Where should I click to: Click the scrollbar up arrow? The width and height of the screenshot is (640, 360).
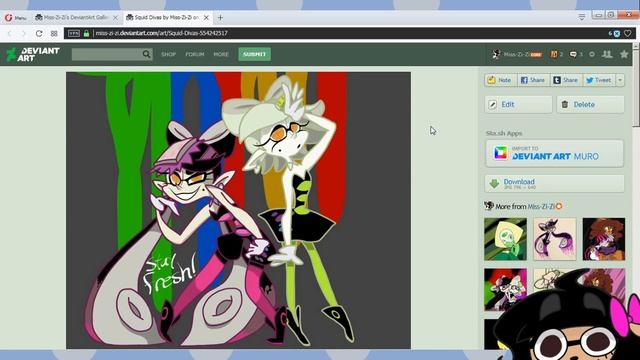point(636,46)
